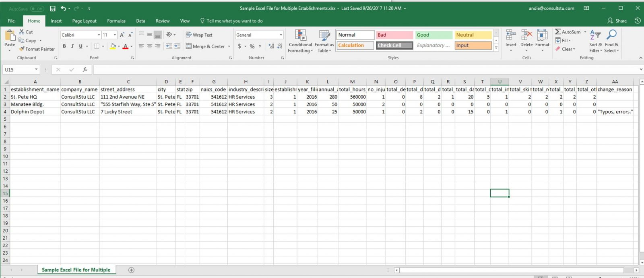Click the Format Painter brush icon
The width and height of the screenshot is (644, 278).
[22, 49]
